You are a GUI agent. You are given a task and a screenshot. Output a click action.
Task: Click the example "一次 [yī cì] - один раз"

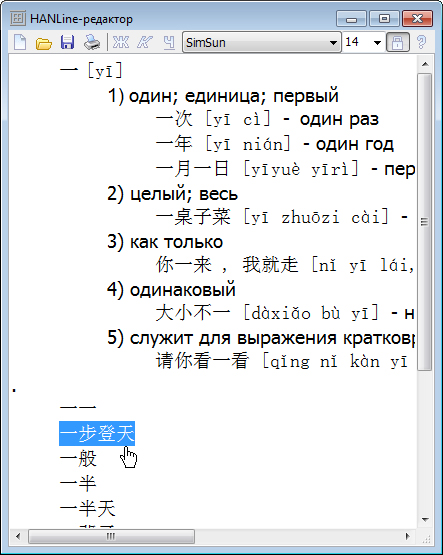coord(267,120)
